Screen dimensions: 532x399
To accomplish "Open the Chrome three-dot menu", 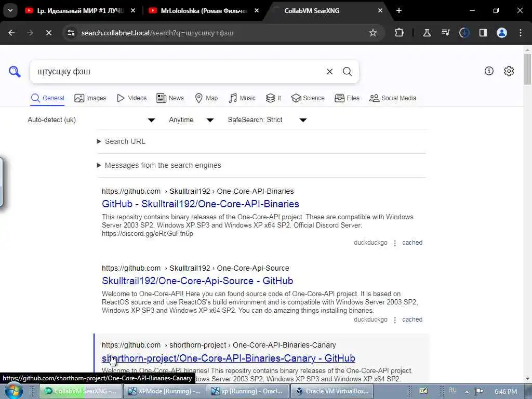I will [x=521, y=33].
